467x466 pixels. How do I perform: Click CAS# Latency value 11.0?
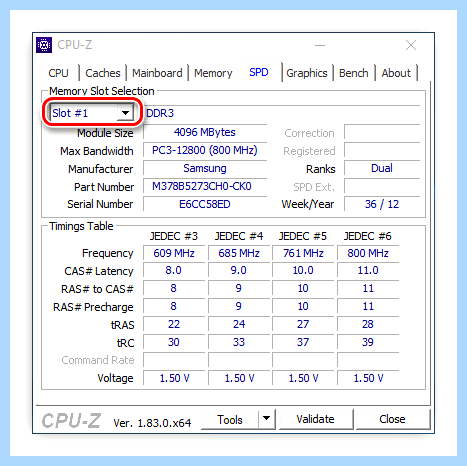368,270
